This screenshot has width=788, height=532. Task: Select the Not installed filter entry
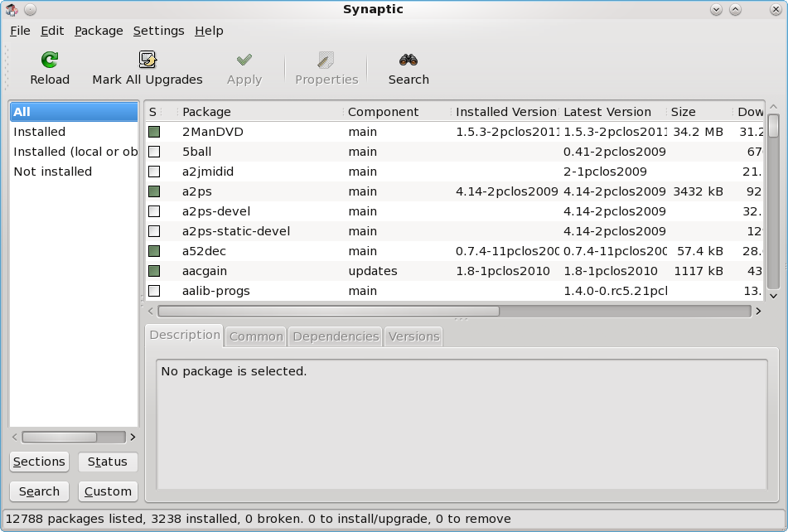tap(74, 172)
